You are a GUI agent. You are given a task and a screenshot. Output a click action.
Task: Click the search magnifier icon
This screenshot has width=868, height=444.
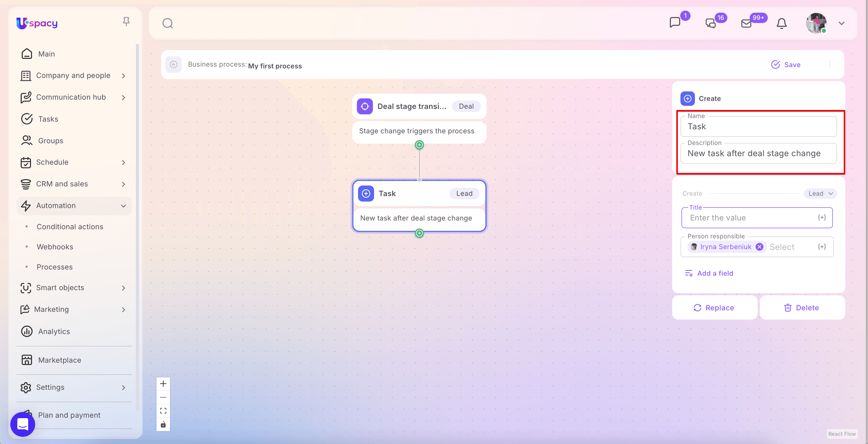pyautogui.click(x=167, y=23)
